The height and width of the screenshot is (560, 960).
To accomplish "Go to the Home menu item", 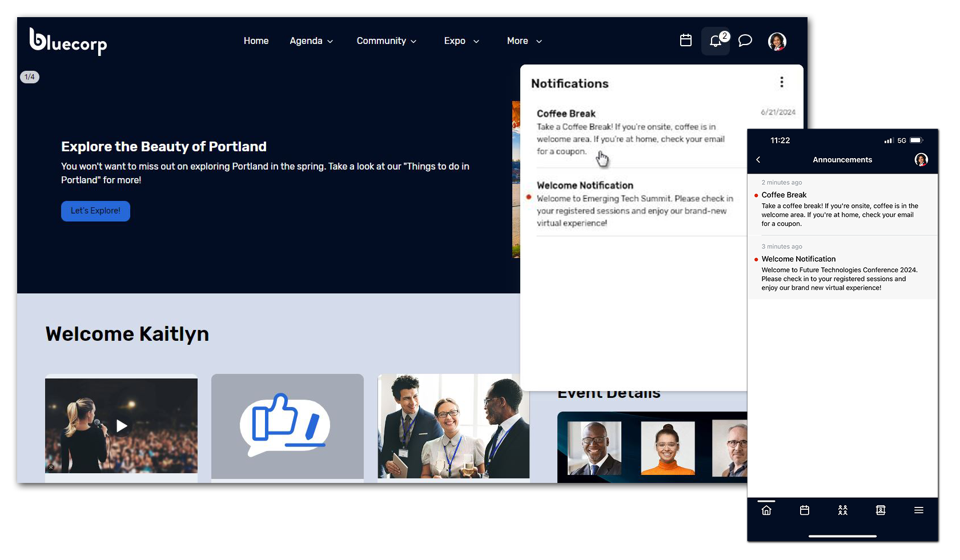I will [256, 41].
